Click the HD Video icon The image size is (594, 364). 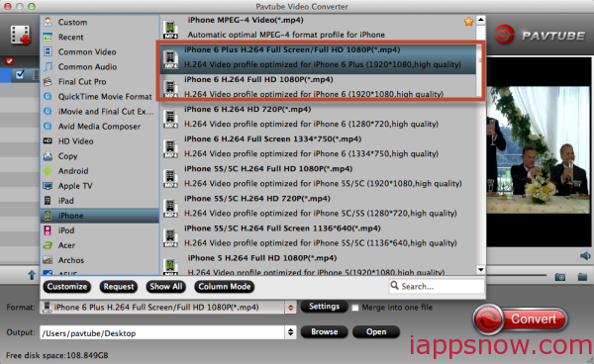point(48,141)
